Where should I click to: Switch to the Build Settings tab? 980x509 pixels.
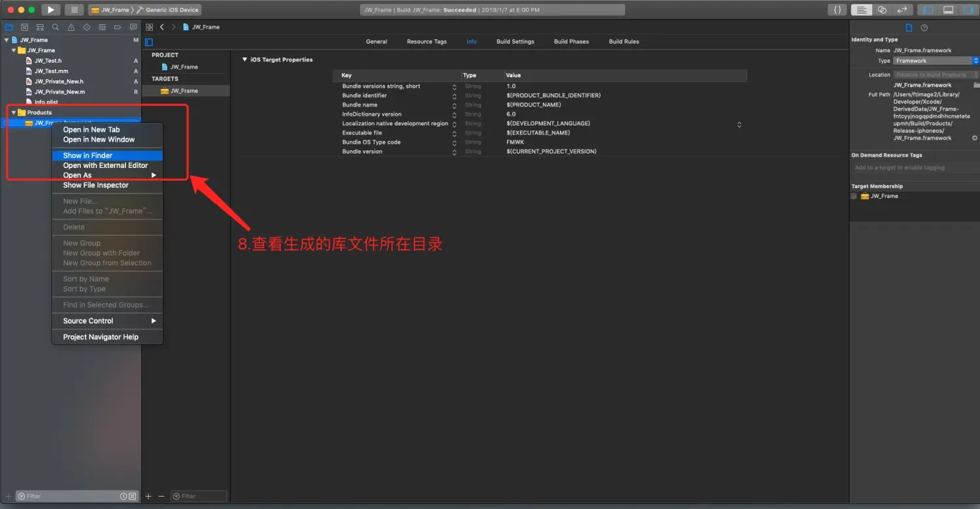click(515, 42)
